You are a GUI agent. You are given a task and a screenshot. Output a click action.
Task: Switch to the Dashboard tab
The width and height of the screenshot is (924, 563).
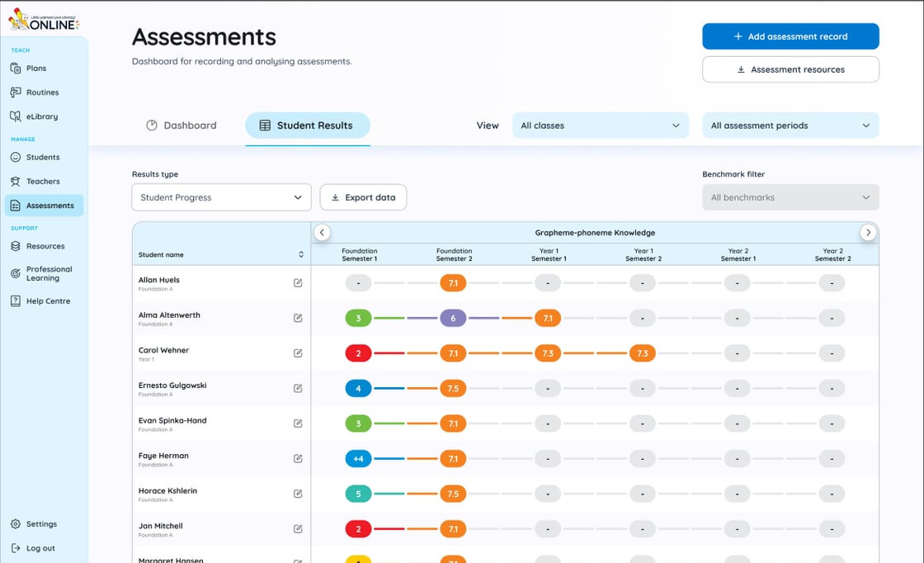tap(181, 125)
